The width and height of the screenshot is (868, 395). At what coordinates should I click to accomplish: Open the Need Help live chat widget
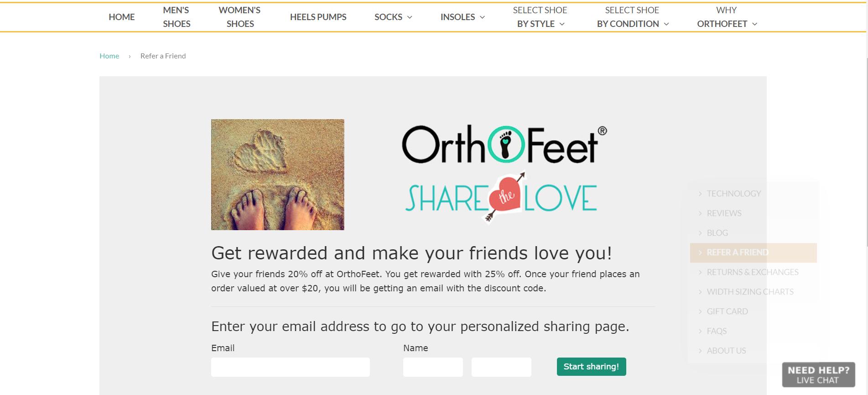coord(818,375)
